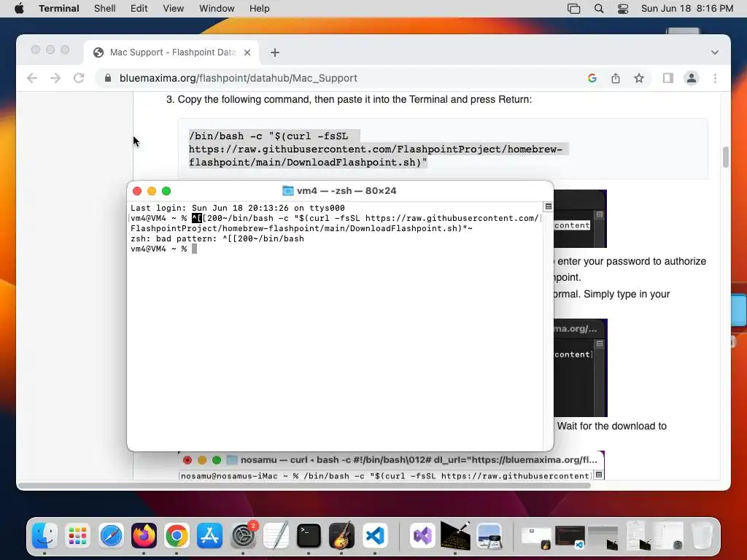The width and height of the screenshot is (747, 560).
Task: Open Chrome three-dot menu
Action: 715,78
